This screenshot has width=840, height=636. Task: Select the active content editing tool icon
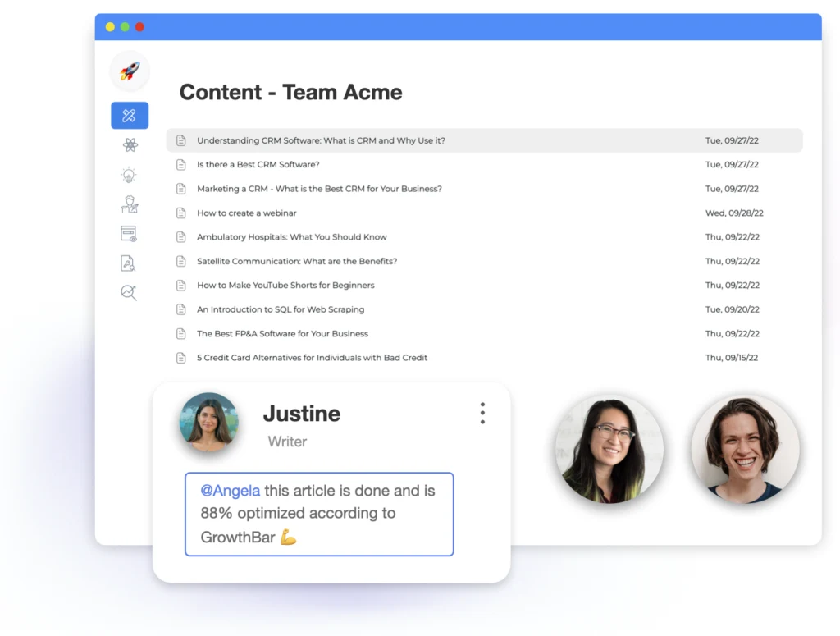click(129, 115)
